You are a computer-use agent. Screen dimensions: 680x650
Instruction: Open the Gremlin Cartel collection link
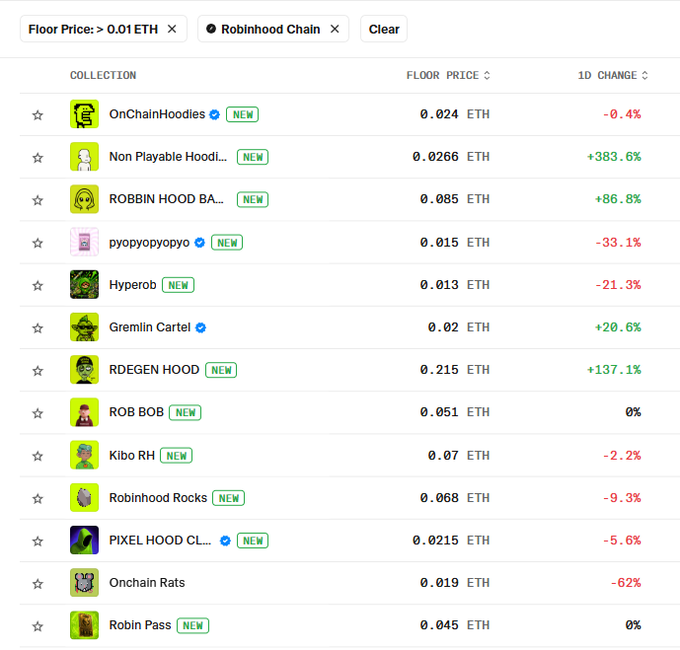150,327
